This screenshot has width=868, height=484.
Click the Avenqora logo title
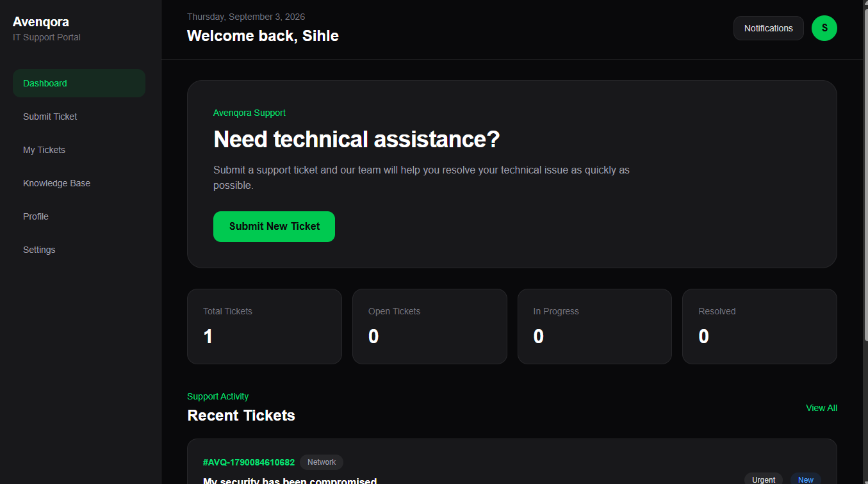[41, 22]
